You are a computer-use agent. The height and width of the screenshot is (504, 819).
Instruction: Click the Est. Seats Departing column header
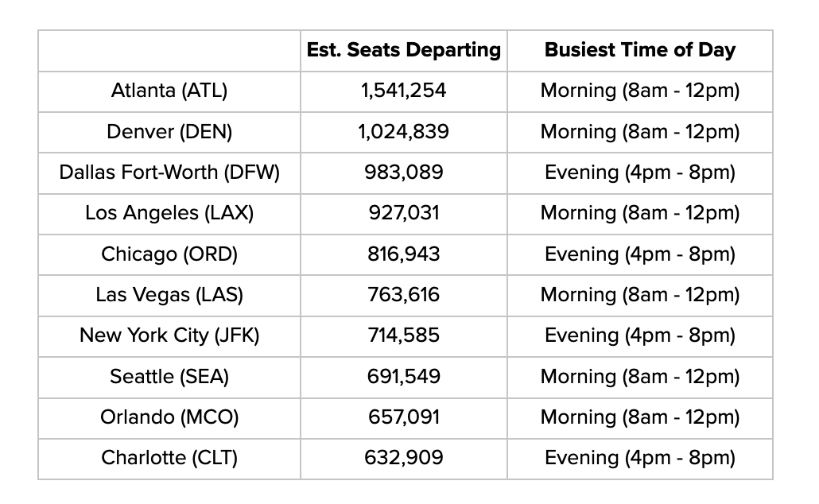[x=404, y=50]
